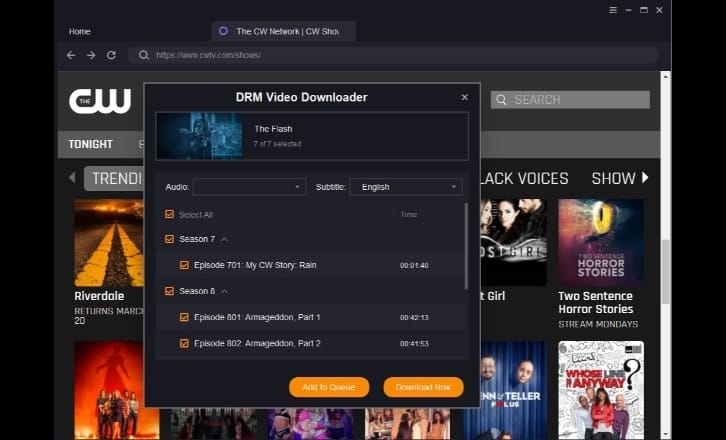Click the magnifier icon in site search
The image size is (726, 440).
click(x=501, y=100)
